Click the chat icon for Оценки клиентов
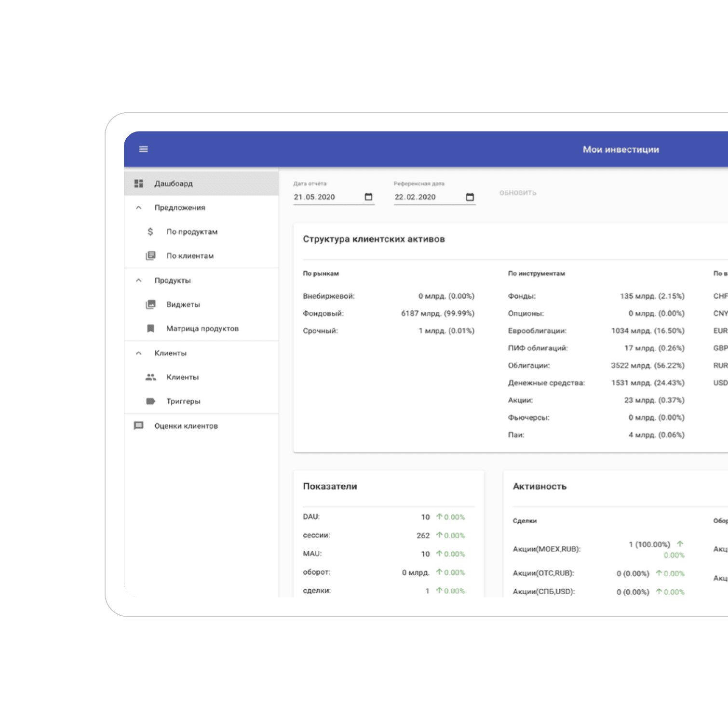Screen dimensions: 728x728 pyautogui.click(x=139, y=426)
